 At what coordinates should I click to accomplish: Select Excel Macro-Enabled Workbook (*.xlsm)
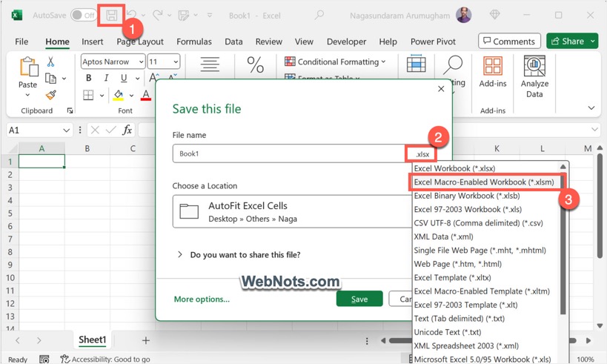click(484, 182)
